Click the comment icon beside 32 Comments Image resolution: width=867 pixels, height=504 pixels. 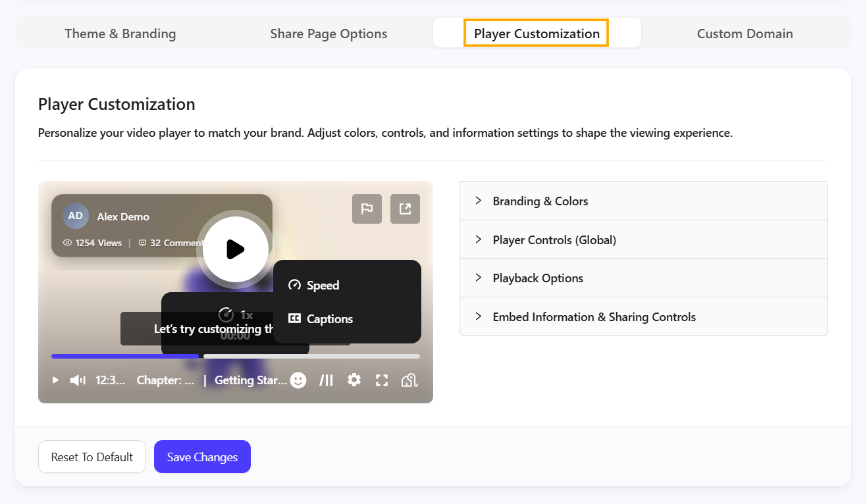point(142,243)
